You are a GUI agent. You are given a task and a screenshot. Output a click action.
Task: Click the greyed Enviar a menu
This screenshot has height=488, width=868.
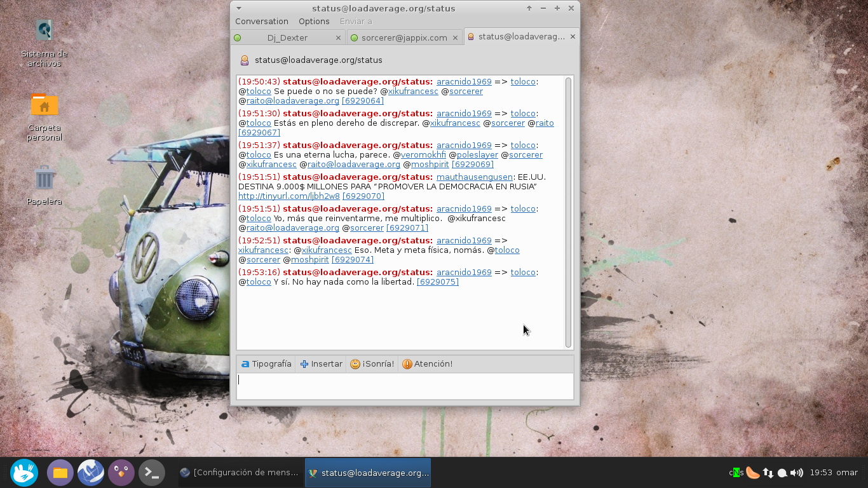click(356, 22)
